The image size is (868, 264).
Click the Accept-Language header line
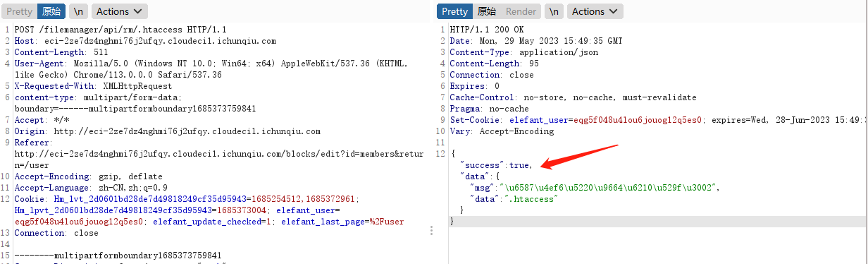point(91,188)
